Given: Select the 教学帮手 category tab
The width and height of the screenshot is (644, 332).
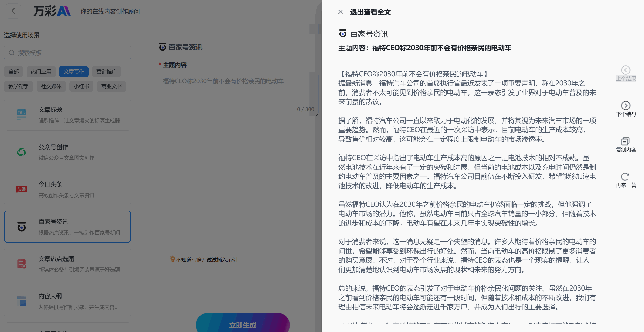Looking at the screenshot, I should click(x=19, y=86).
